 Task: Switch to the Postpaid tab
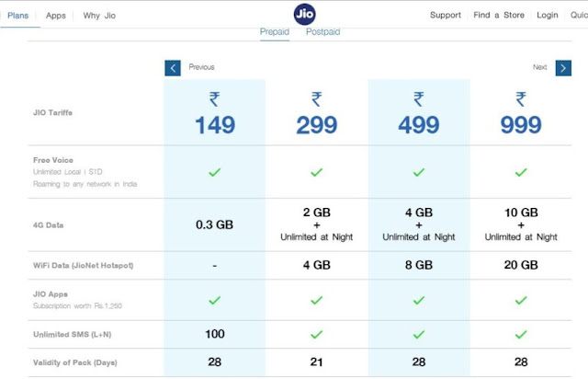click(x=322, y=32)
